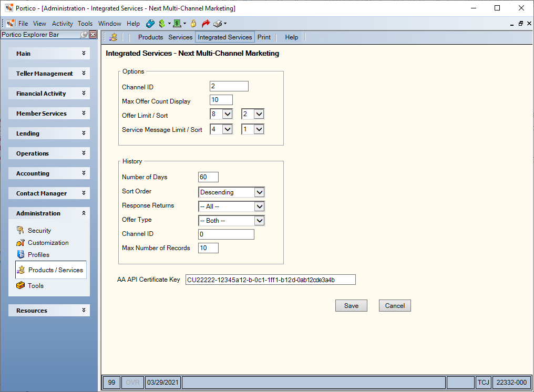Open the Security link

[x=39, y=231]
